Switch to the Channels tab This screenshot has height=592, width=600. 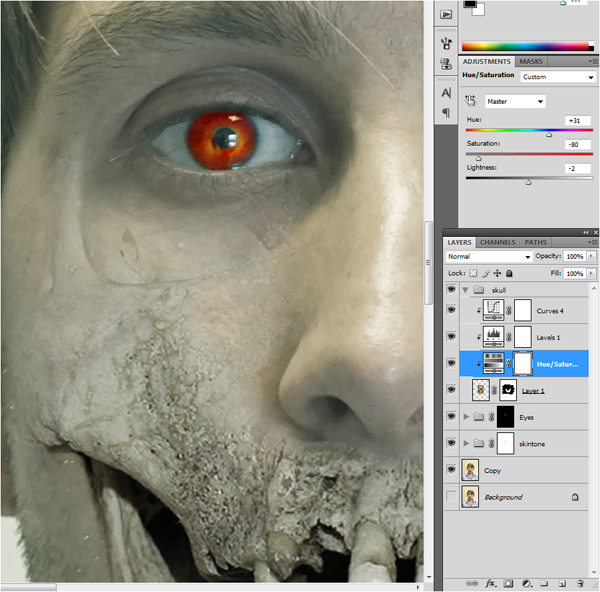(497, 242)
